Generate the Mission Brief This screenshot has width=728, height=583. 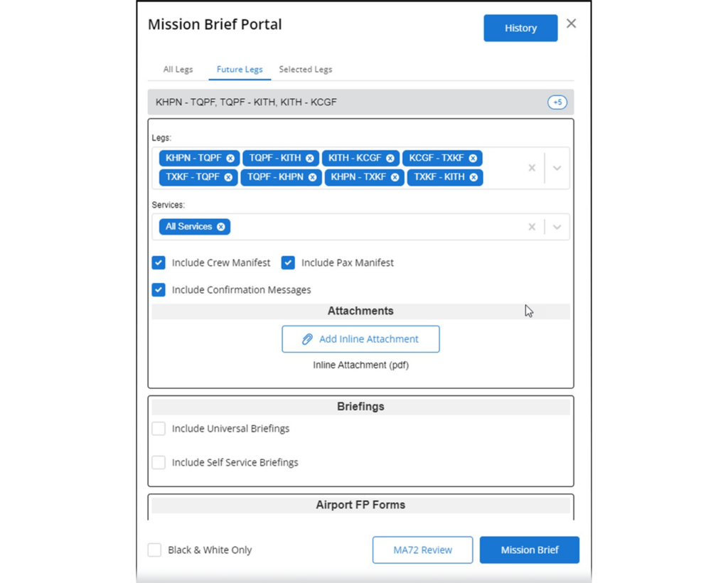coord(529,550)
